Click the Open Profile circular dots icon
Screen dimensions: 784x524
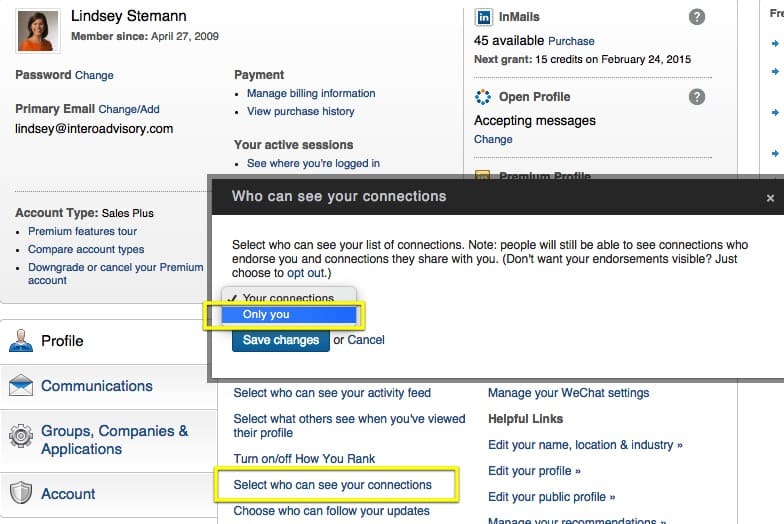[482, 96]
